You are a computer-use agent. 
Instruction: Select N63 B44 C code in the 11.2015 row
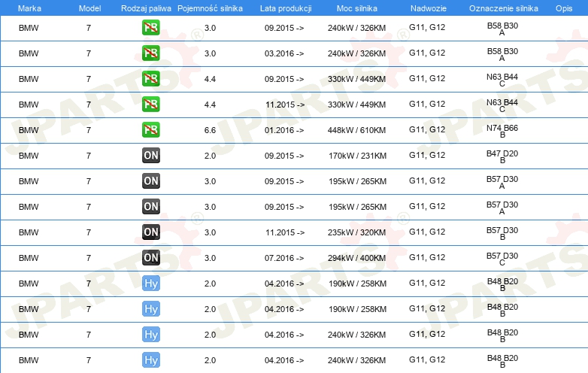(502, 105)
